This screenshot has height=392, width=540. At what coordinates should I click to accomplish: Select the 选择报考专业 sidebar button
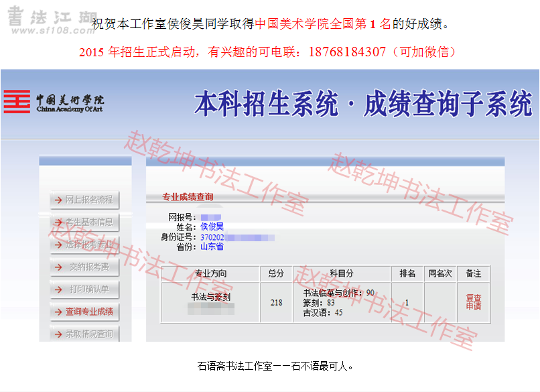click(84, 245)
